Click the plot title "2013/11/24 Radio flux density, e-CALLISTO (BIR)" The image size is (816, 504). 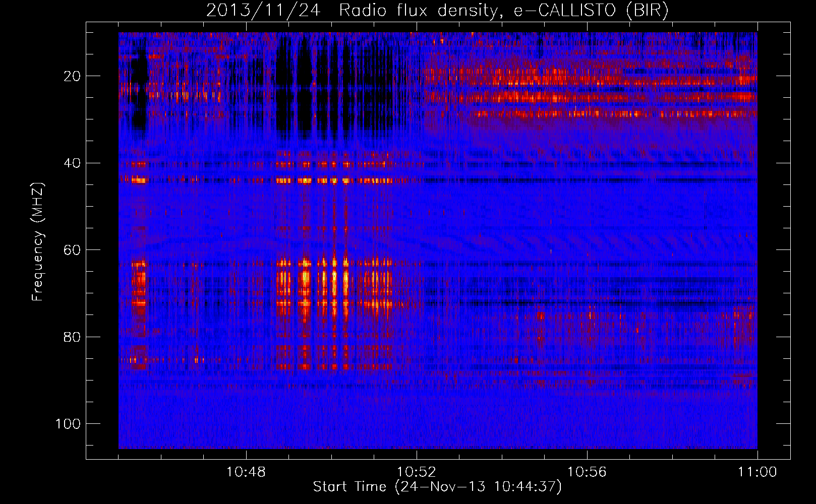(437, 11)
